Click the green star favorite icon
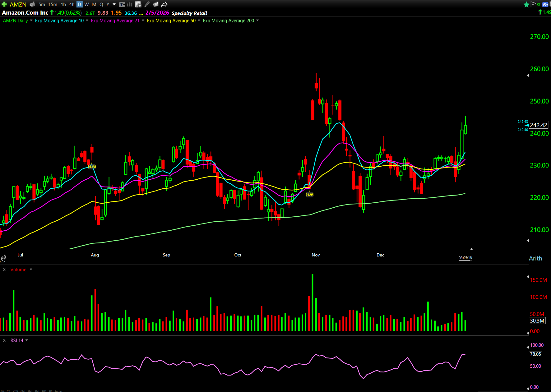 pos(526,4)
